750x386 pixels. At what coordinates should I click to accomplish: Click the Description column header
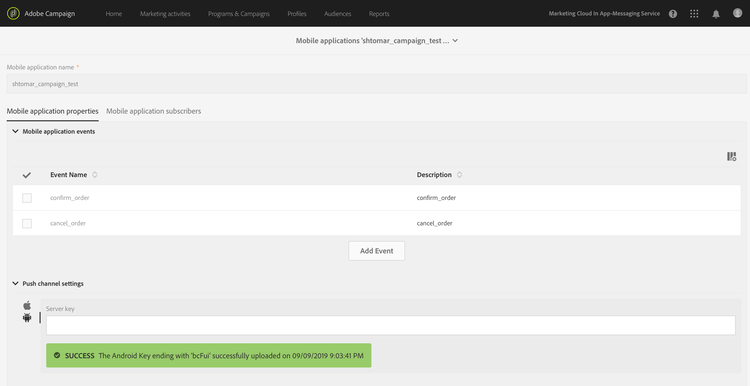coord(434,175)
